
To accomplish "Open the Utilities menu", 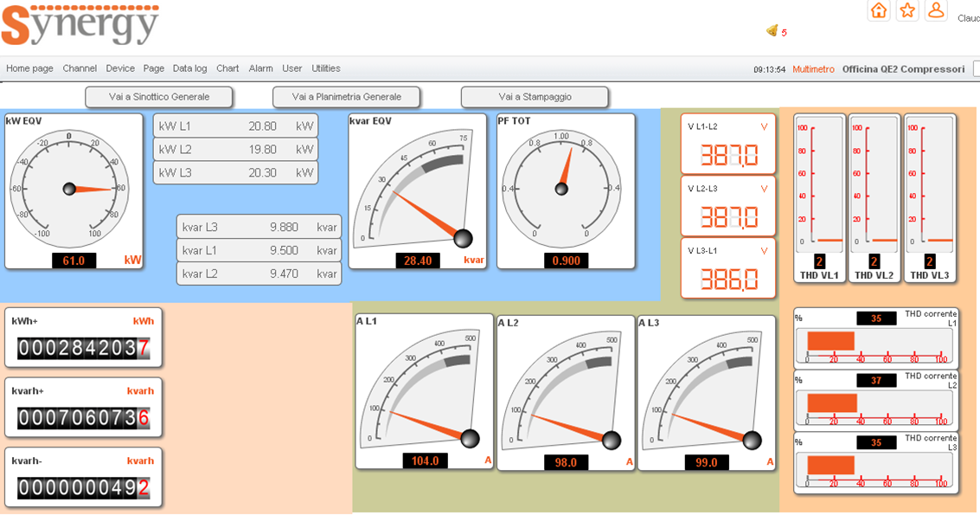I will pos(326,68).
